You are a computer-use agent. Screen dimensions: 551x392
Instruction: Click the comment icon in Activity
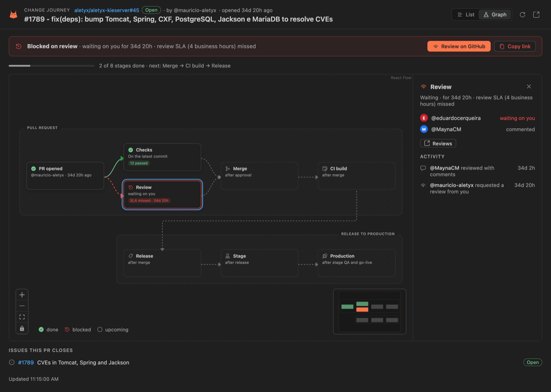[x=423, y=168]
